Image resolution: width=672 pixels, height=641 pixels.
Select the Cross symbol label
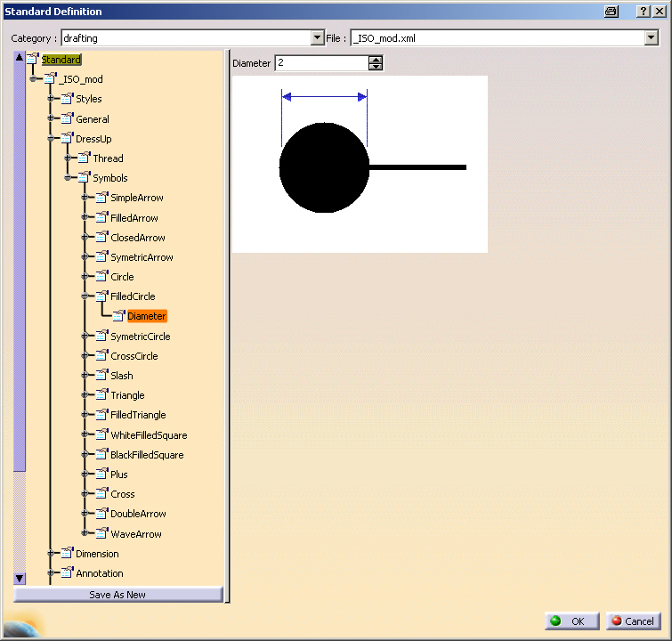coord(123,494)
